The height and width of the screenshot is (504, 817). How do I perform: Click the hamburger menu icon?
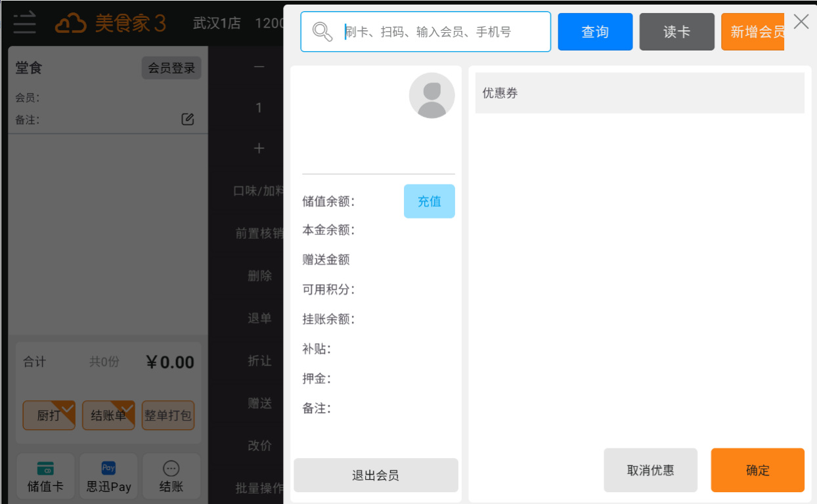point(24,23)
